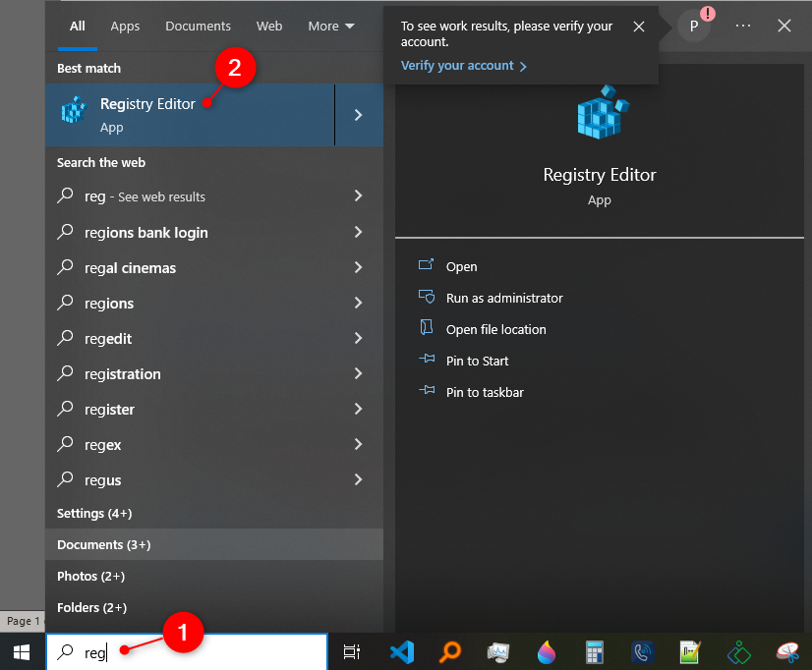Image resolution: width=812 pixels, height=670 pixels.
Task: Open the three-dot options menu
Action: pos(743,26)
